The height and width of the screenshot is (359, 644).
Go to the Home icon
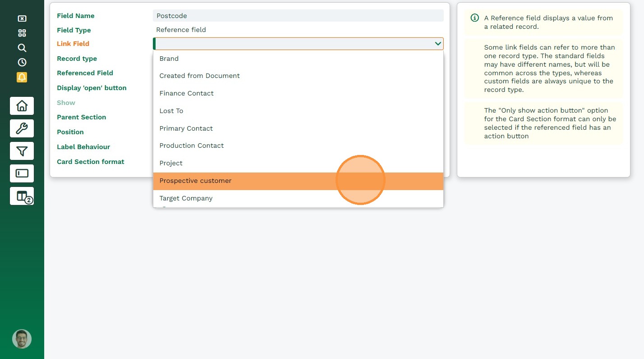[x=22, y=106]
